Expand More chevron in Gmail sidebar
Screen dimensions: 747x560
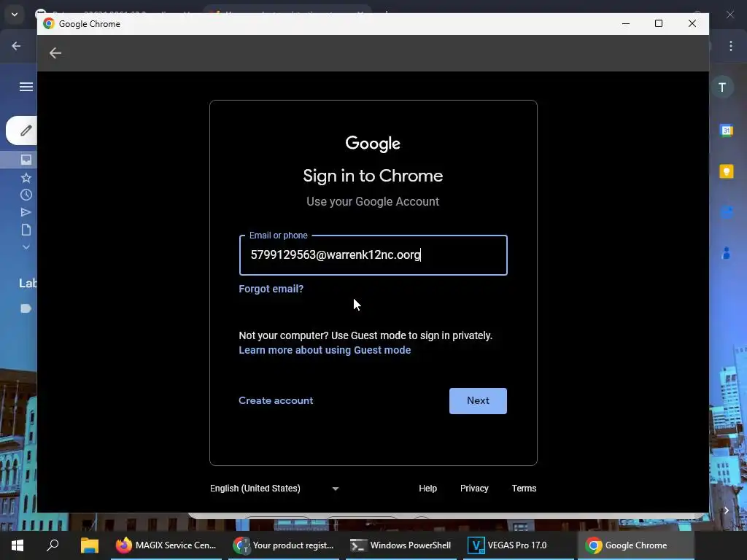(26, 247)
